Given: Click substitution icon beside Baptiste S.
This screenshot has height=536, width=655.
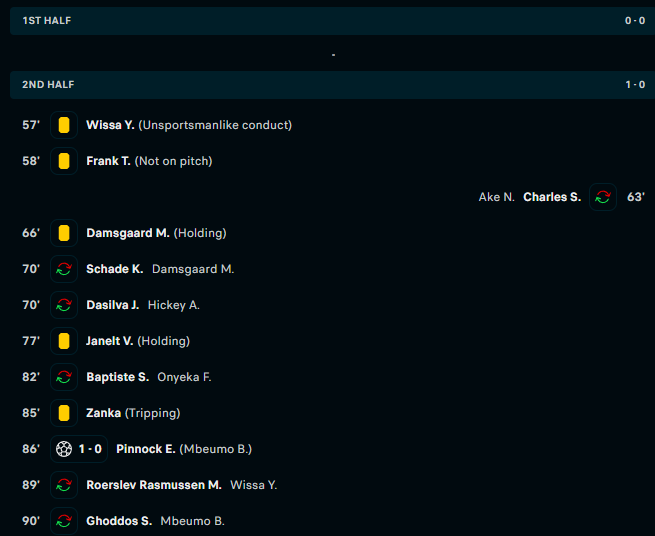Looking at the screenshot, I should [x=64, y=377].
